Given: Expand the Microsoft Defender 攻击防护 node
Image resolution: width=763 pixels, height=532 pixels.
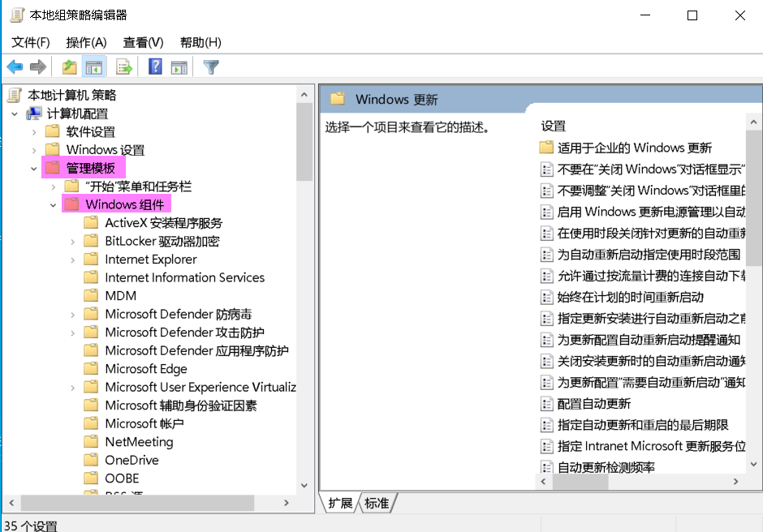Looking at the screenshot, I should pyautogui.click(x=72, y=332).
